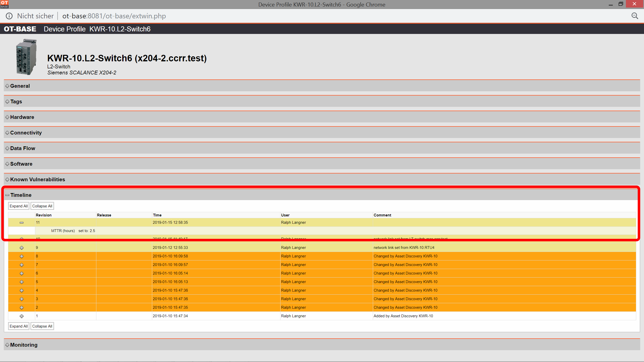Click Ralph Langner in revision 11 row
This screenshot has width=644, height=362.
point(293,222)
